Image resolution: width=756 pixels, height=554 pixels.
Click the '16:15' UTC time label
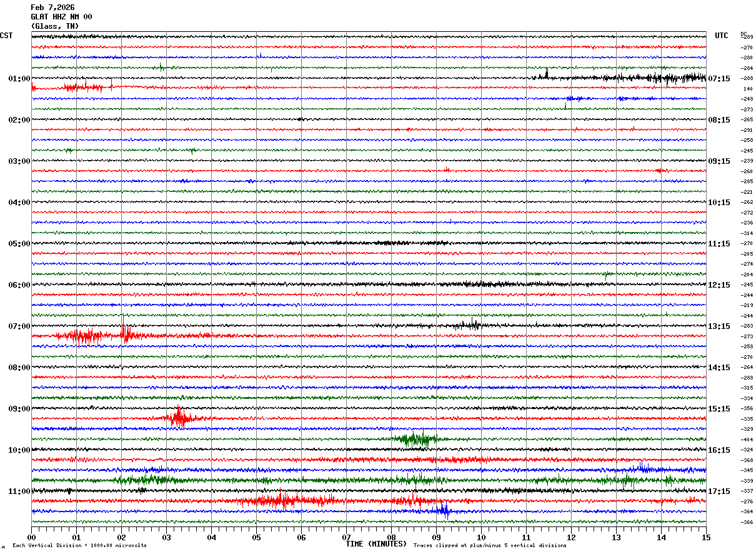tap(719, 450)
